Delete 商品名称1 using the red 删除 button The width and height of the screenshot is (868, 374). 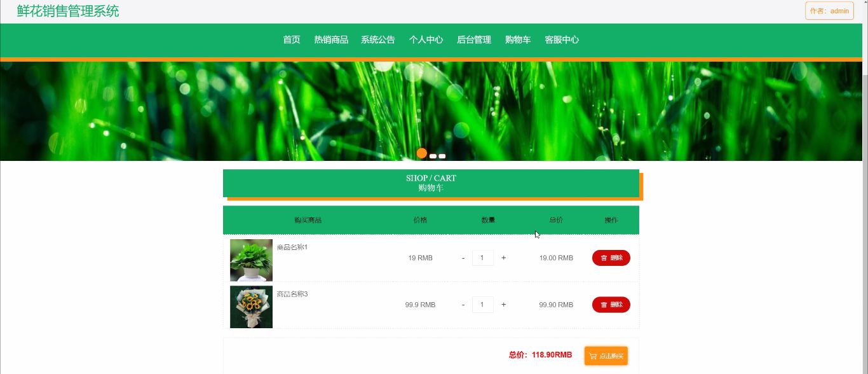(611, 258)
